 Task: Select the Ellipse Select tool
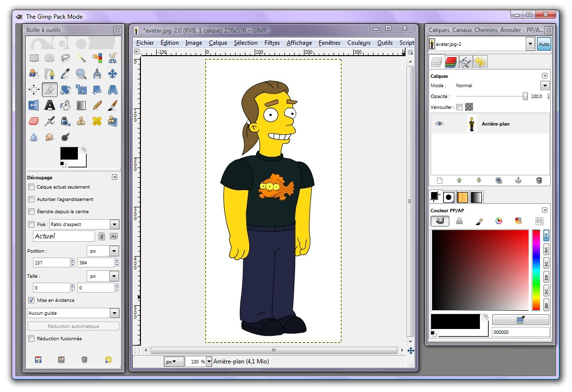(49, 58)
